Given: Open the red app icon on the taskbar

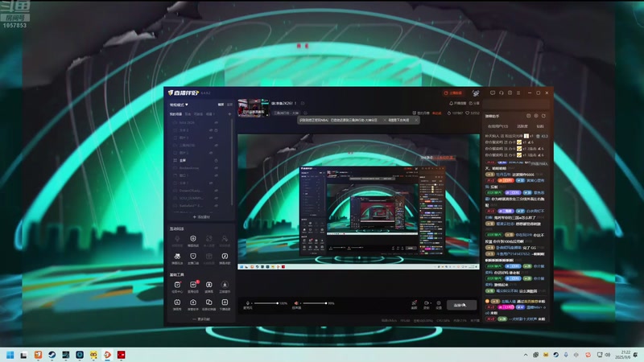Looking at the screenshot, I should coord(122,355).
